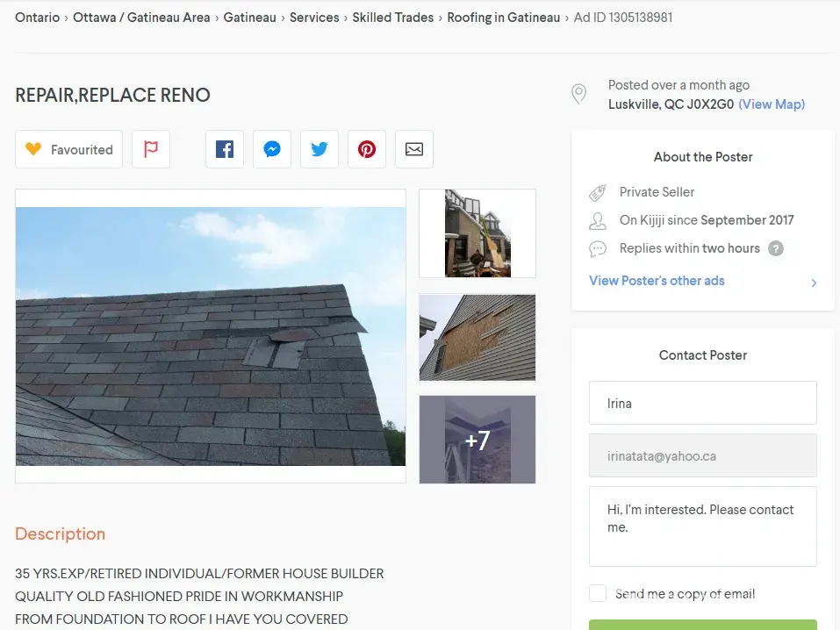Screen dimensions: 840x630
Task: Share via Facebook Messenger icon
Action: pyautogui.click(x=272, y=149)
